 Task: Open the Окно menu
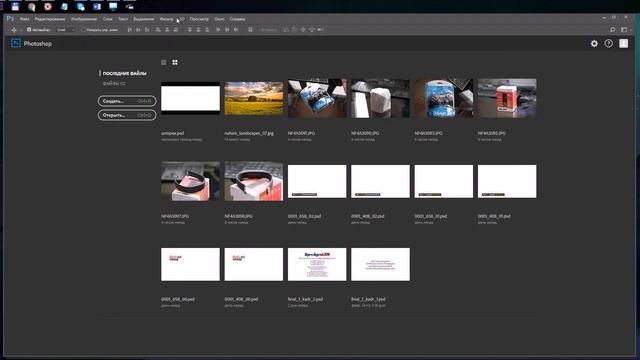coord(219,19)
